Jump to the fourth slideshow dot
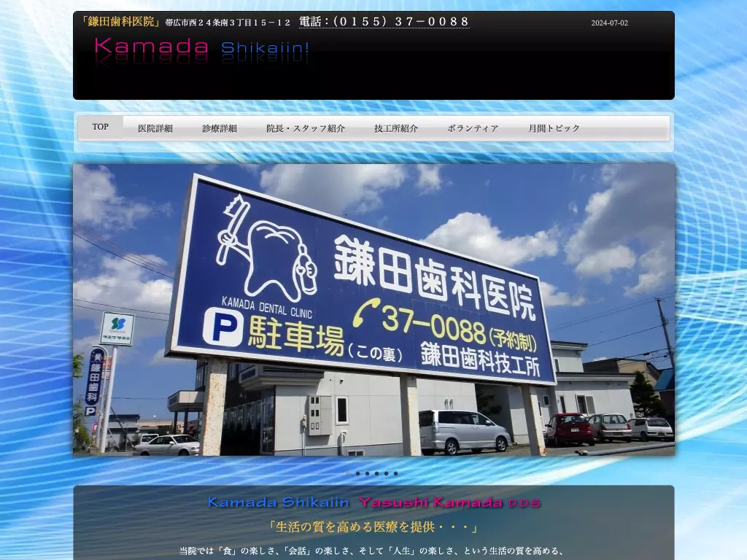The width and height of the screenshot is (747, 560). [377, 473]
